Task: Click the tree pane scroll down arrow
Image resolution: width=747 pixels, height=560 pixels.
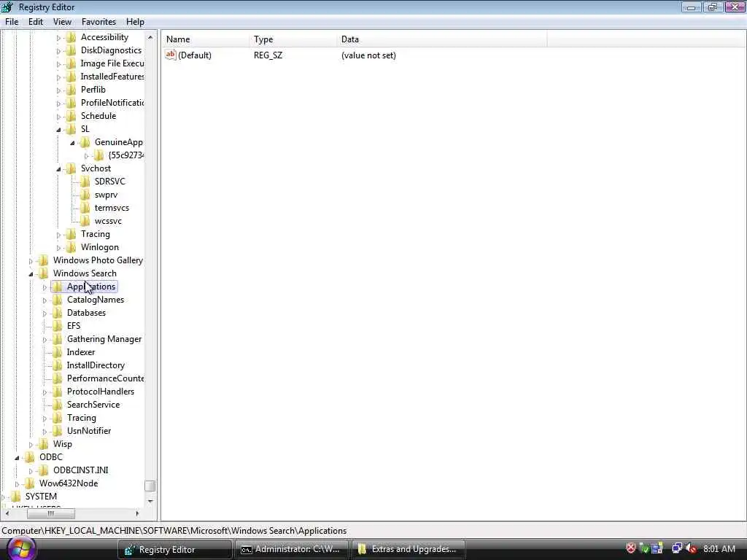Action: 150,501
